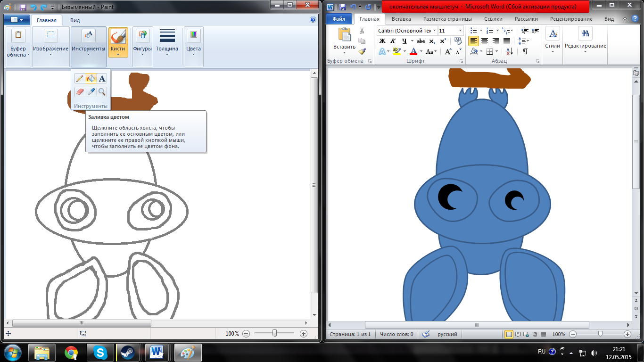Align text left in Word
Viewport: 644px width, 362px height.
[x=474, y=41]
